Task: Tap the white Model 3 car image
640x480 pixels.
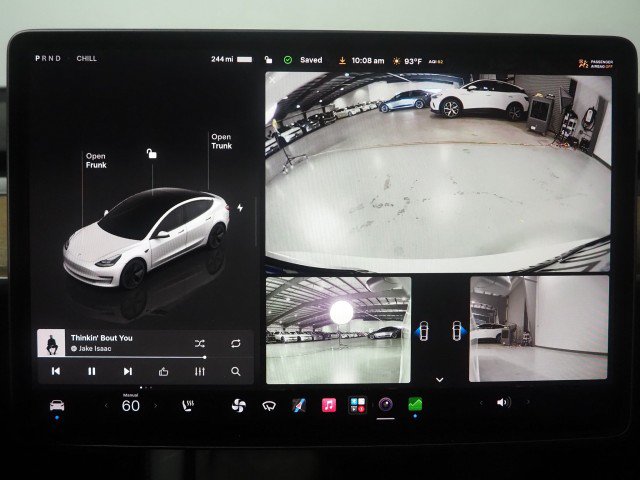Action: tap(146, 238)
